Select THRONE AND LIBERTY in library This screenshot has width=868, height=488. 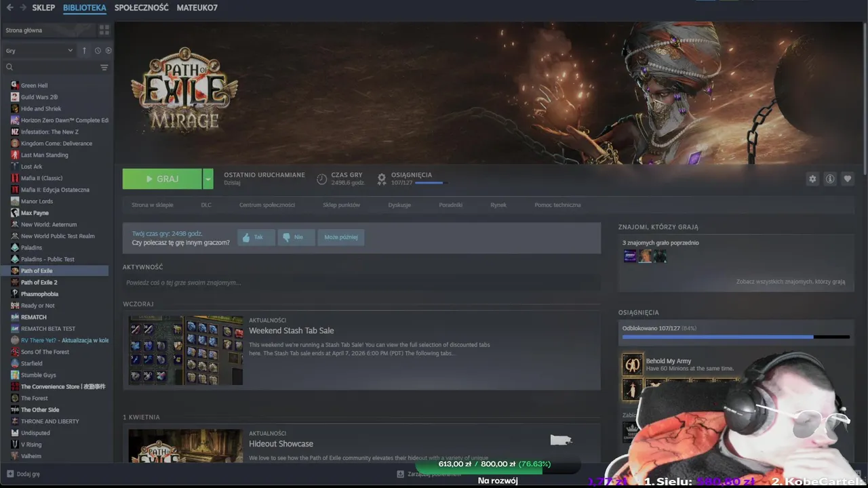tap(50, 422)
